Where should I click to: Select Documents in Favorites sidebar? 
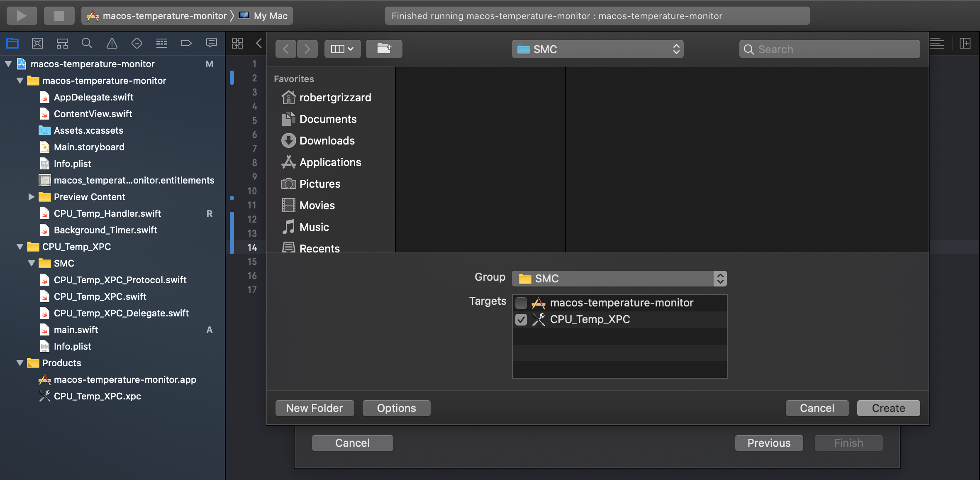[319, 119]
